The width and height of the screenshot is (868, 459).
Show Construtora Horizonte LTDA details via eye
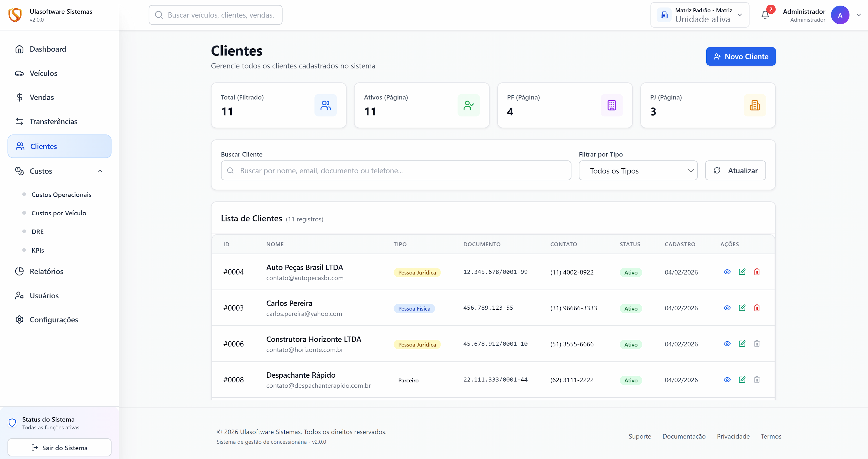click(727, 344)
